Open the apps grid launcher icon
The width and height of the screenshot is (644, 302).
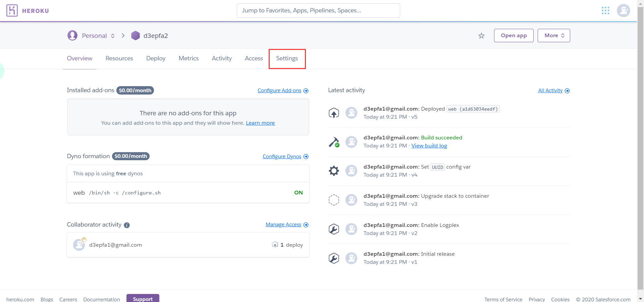[605, 11]
